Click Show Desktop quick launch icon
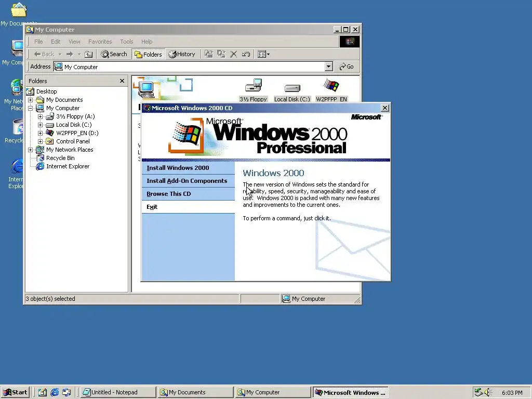This screenshot has height=399, width=532. [x=43, y=393]
